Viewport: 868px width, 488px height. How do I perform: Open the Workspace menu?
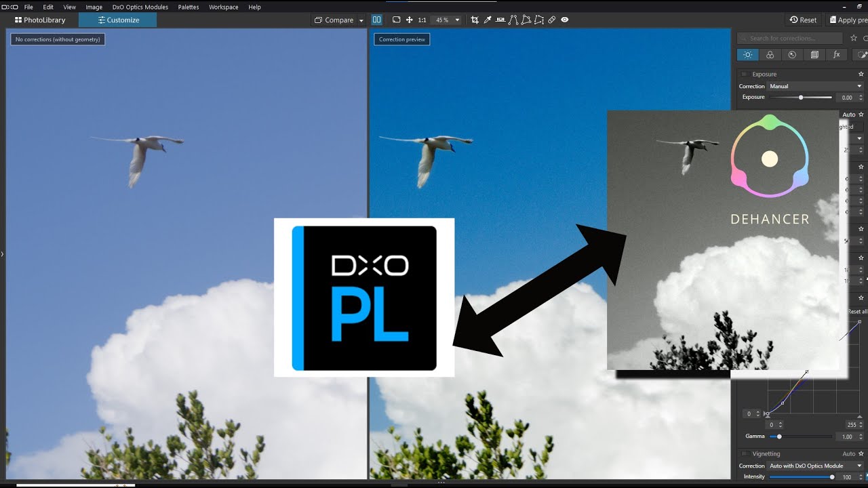click(x=224, y=7)
